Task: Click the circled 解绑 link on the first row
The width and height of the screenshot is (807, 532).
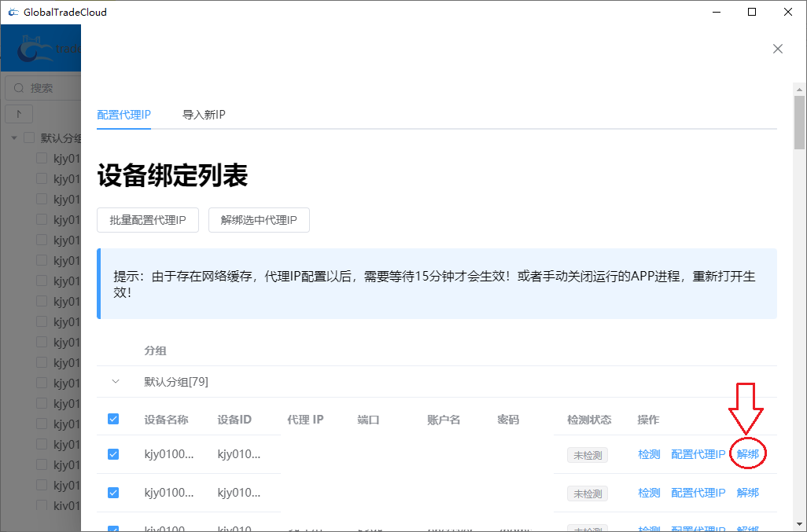Action: [x=747, y=453]
